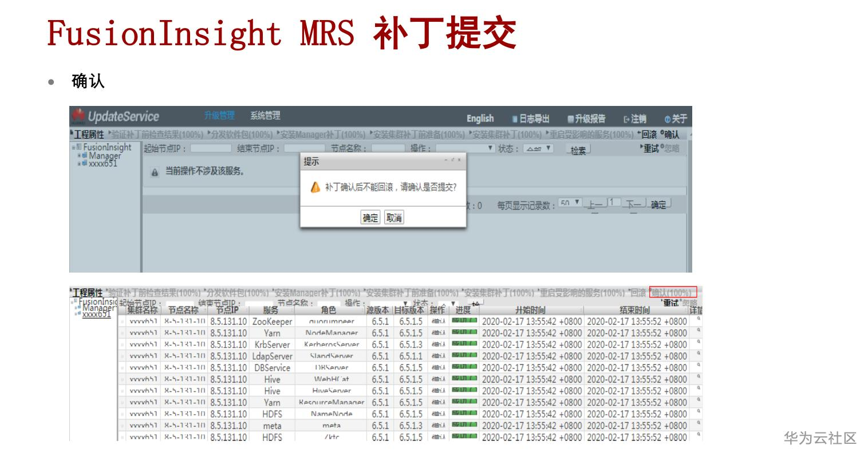
Task: Click the progress bar in the DBService row
Action: [x=464, y=368]
